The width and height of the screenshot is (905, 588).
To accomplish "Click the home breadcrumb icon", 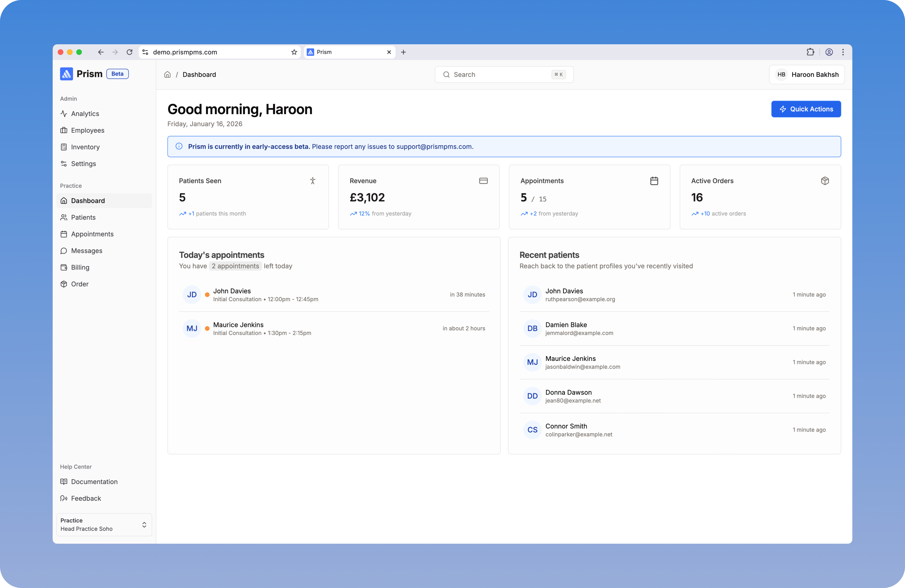I will (x=167, y=74).
